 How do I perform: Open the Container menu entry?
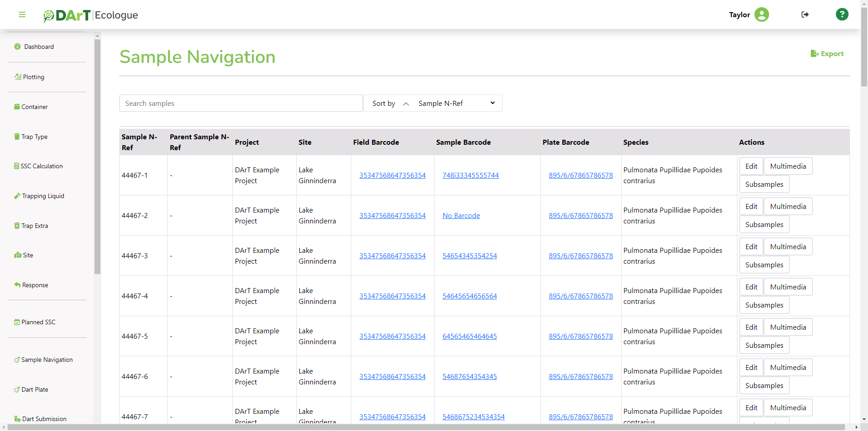[34, 107]
